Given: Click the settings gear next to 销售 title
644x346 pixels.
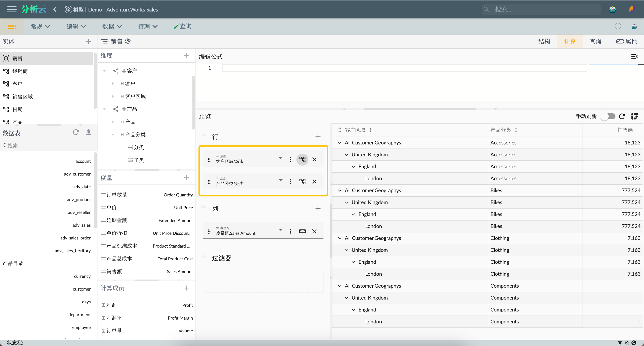Looking at the screenshot, I should 128,41.
